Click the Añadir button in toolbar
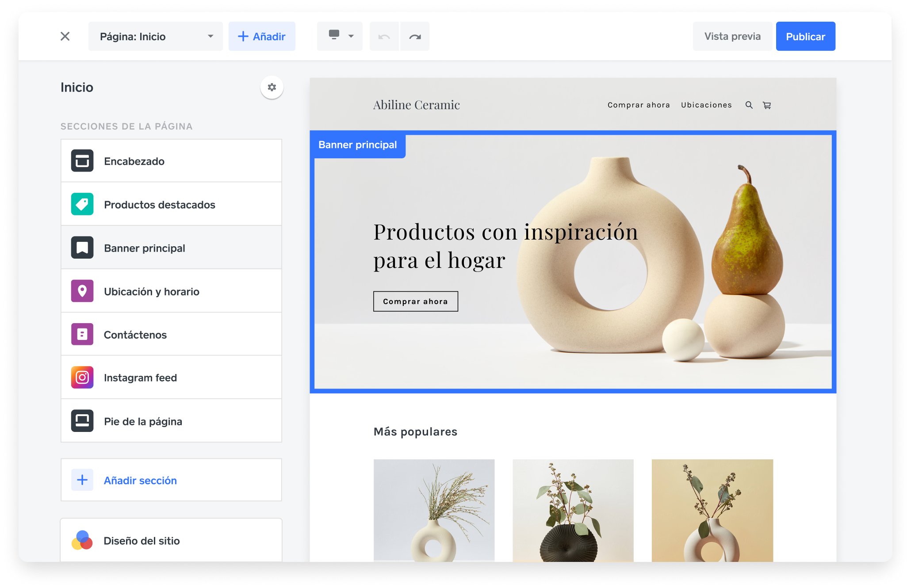This screenshot has height=588, width=911. pos(262,36)
